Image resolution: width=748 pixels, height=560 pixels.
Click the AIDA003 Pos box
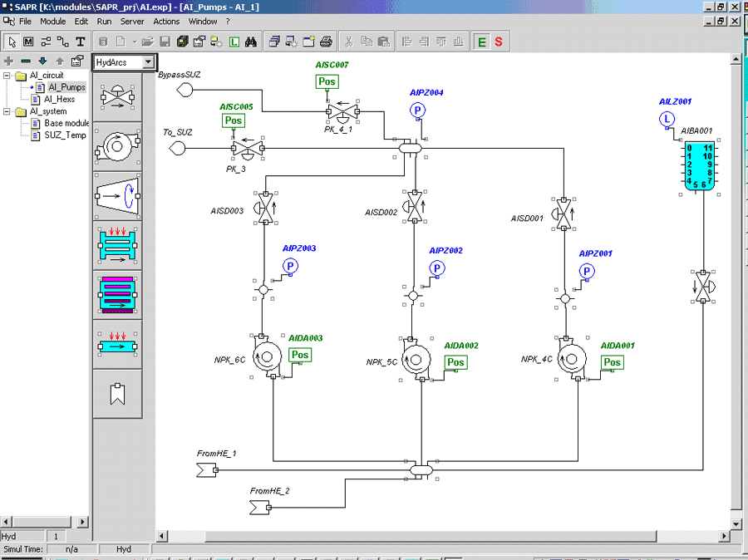pyautogui.click(x=299, y=355)
